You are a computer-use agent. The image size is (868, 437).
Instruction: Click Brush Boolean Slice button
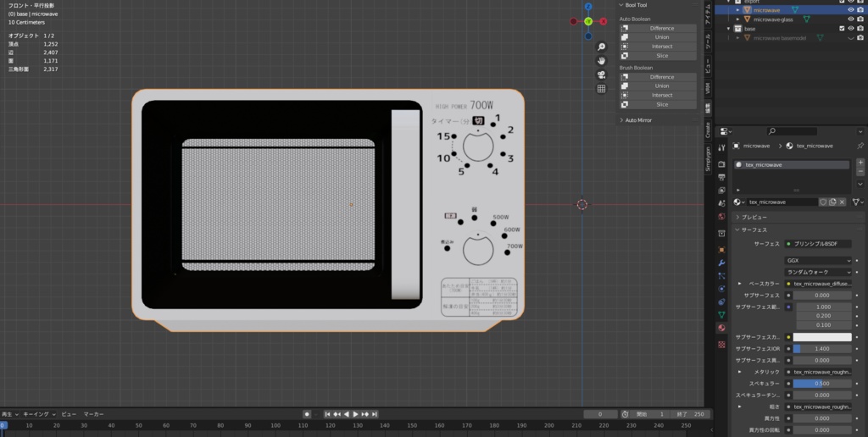point(658,104)
